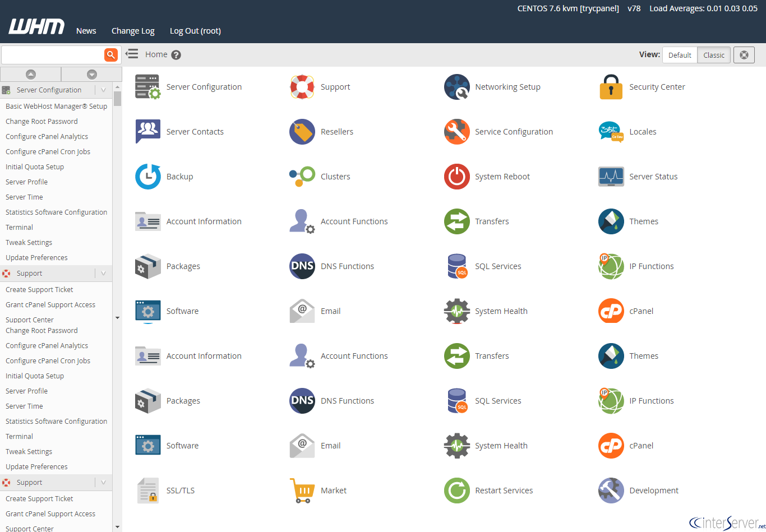Open the Backup clock icon
766x532 pixels.
tap(148, 177)
